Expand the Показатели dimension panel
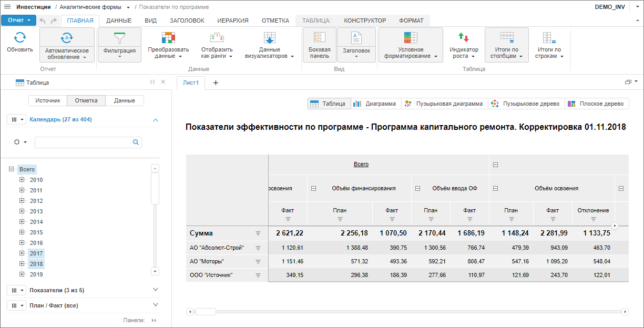This screenshot has width=644, height=328. coord(155,290)
